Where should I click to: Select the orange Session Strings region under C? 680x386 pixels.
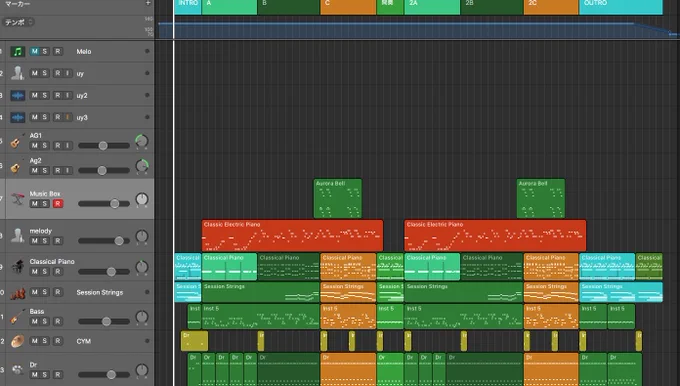click(x=348, y=292)
